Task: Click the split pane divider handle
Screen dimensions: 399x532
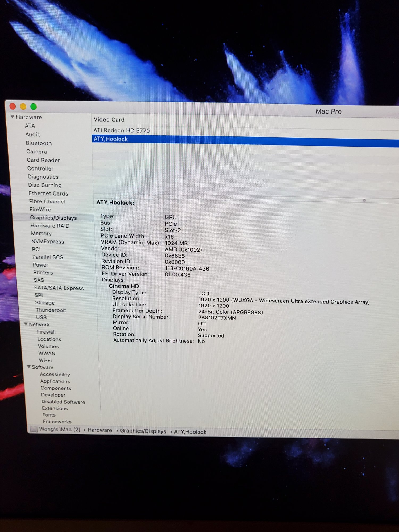Action: [364, 200]
